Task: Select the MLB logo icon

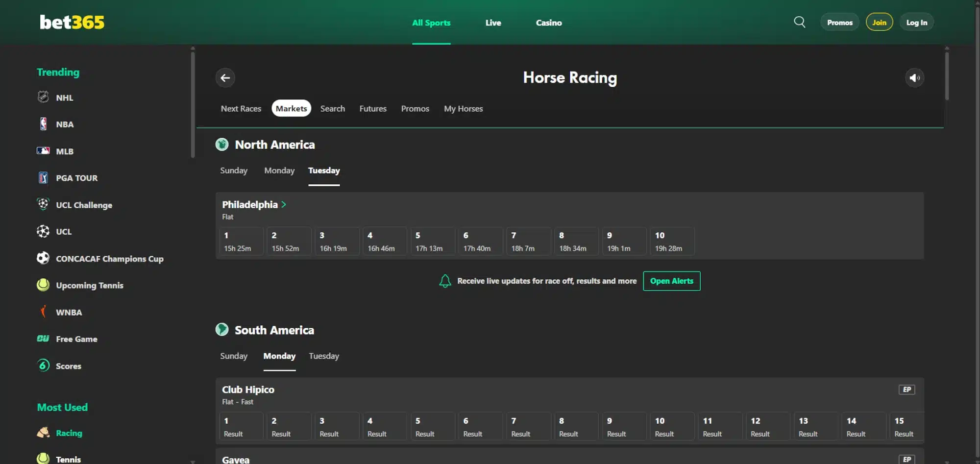Action: coord(43,151)
